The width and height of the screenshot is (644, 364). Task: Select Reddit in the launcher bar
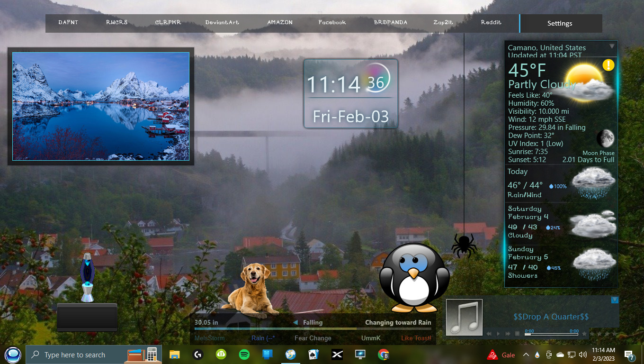click(x=491, y=22)
